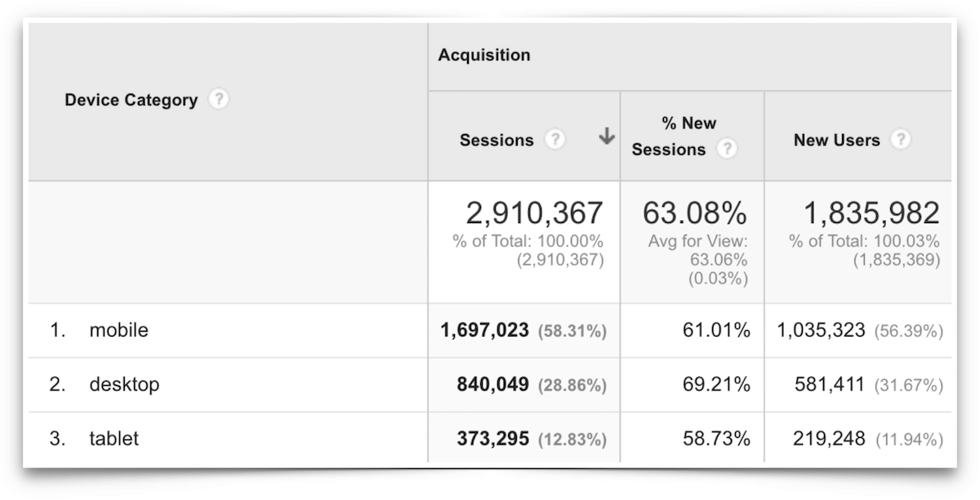
Task: Click the Device Category column header
Action: tap(131, 100)
